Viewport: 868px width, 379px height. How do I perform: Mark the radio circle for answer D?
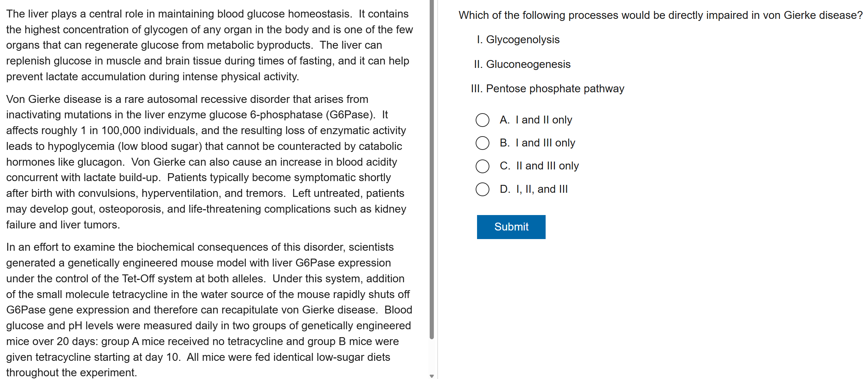tap(482, 189)
